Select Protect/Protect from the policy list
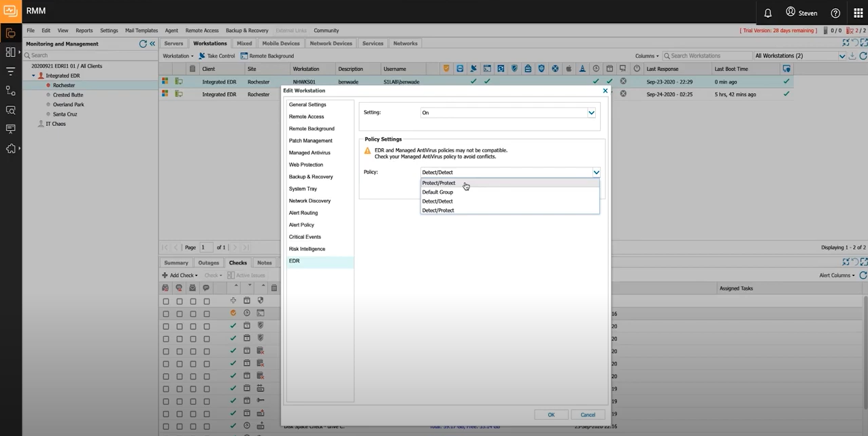Screen dimensions: 868x436 [x=439, y=183]
